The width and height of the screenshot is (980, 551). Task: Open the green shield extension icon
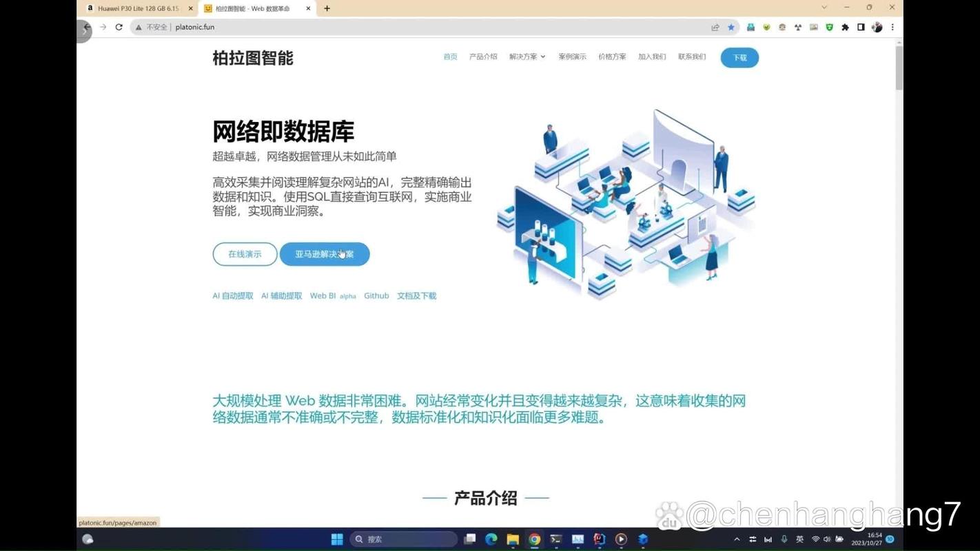tap(830, 28)
